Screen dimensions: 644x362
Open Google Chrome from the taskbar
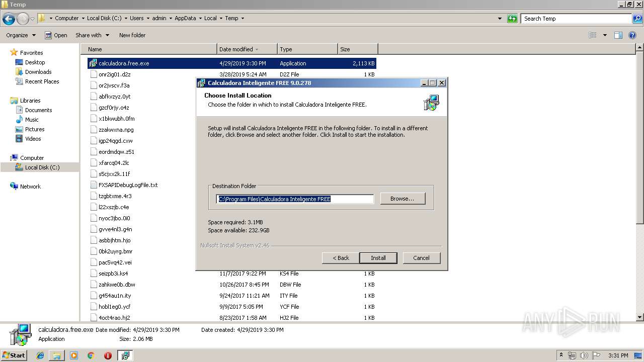[x=91, y=355]
